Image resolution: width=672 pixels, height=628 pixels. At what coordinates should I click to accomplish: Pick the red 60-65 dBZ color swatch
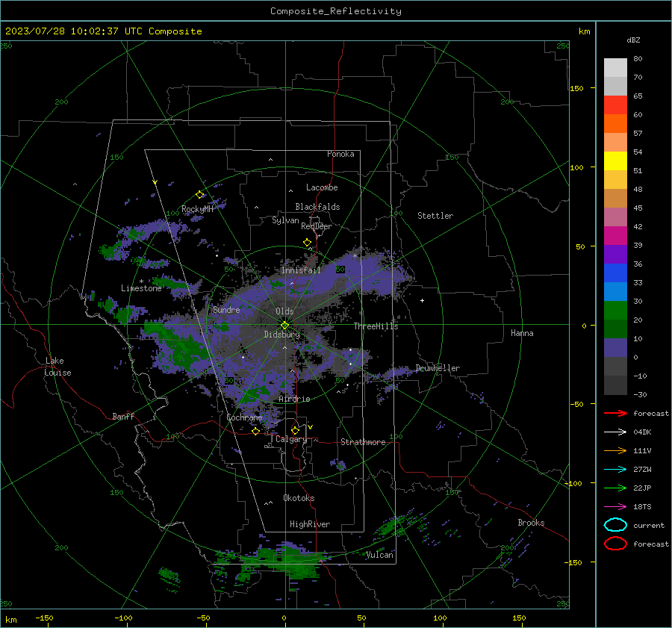615,105
